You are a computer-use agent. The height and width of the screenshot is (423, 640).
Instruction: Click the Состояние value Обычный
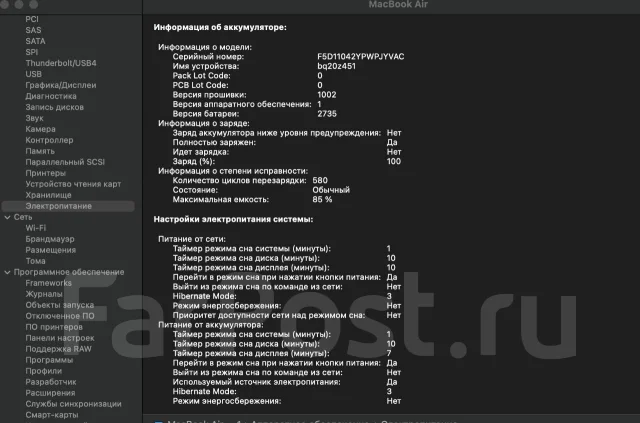point(331,190)
